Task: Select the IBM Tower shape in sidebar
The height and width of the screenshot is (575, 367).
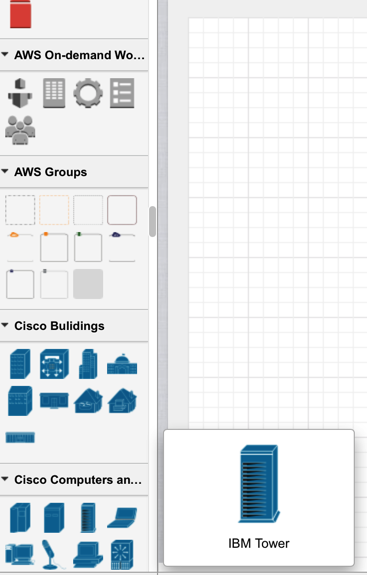Action: (88, 518)
